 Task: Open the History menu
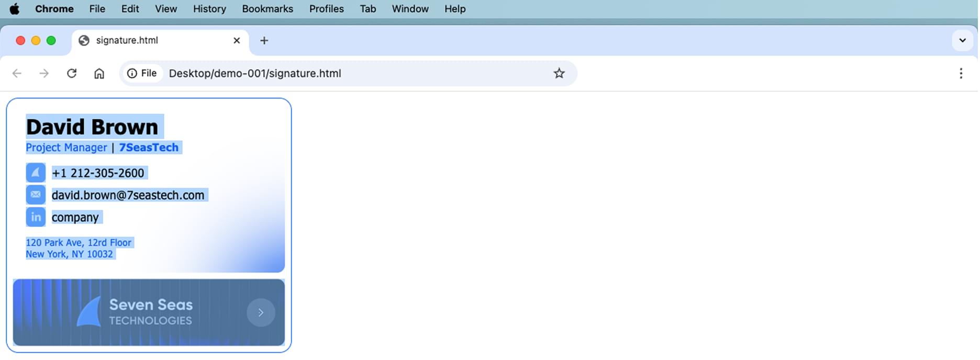coord(209,9)
